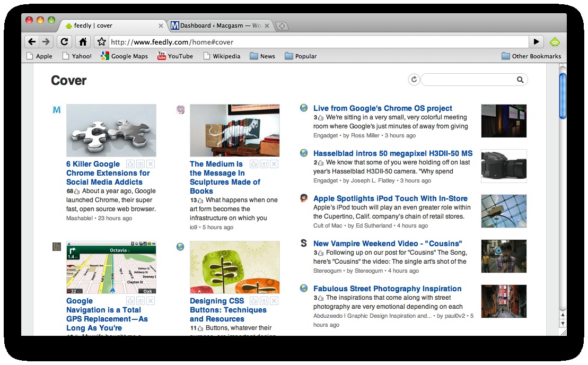This screenshot has width=588, height=365.
Task: Click the Stereogum S icon beside Vampire Weekend
Action: [304, 243]
